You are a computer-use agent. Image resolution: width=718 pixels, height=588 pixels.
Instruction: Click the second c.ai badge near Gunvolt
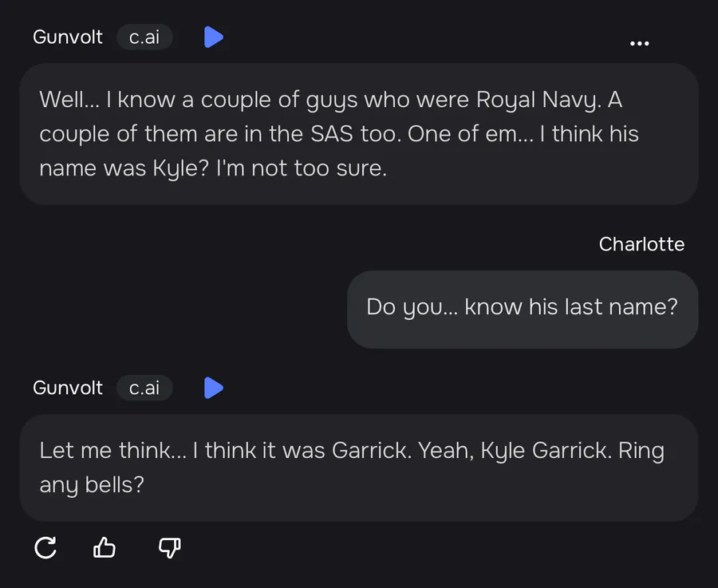[144, 388]
